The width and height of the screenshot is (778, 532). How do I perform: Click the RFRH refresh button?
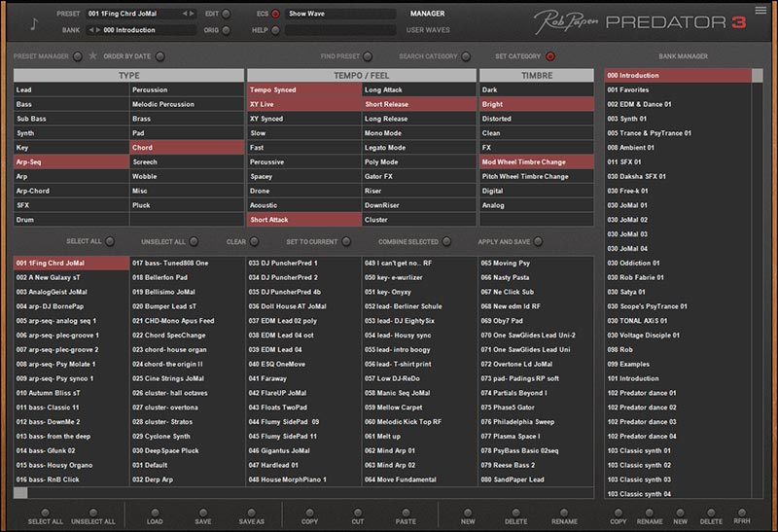click(x=742, y=513)
